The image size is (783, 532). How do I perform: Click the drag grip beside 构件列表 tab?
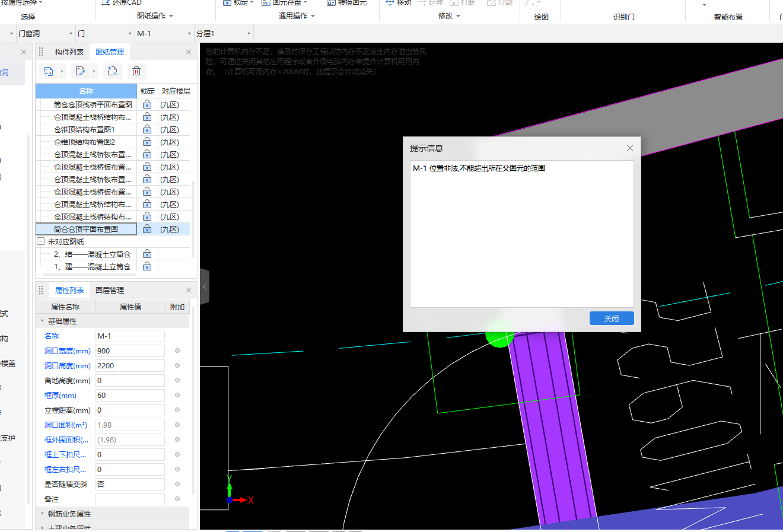[x=41, y=52]
